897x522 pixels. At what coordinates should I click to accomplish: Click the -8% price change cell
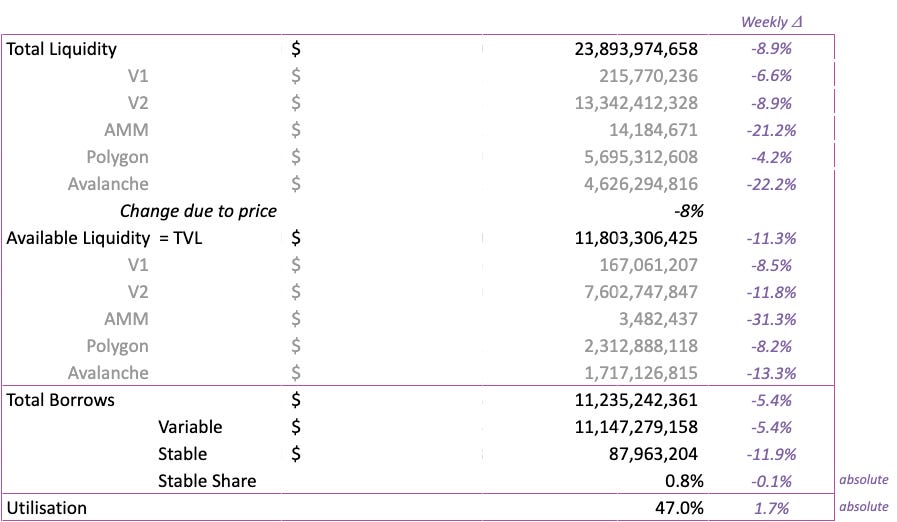coord(688,211)
